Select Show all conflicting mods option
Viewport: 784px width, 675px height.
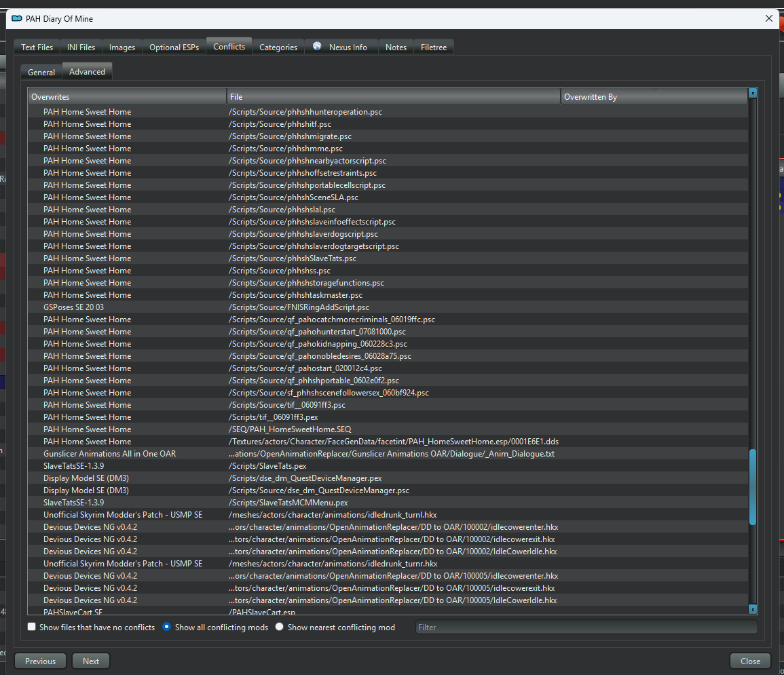pos(167,627)
